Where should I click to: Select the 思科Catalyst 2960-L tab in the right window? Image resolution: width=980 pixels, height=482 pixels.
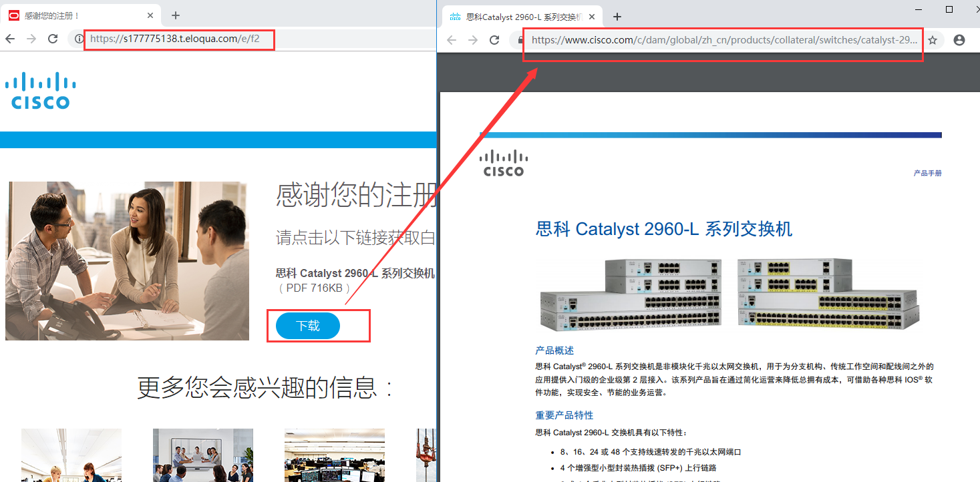(521, 17)
